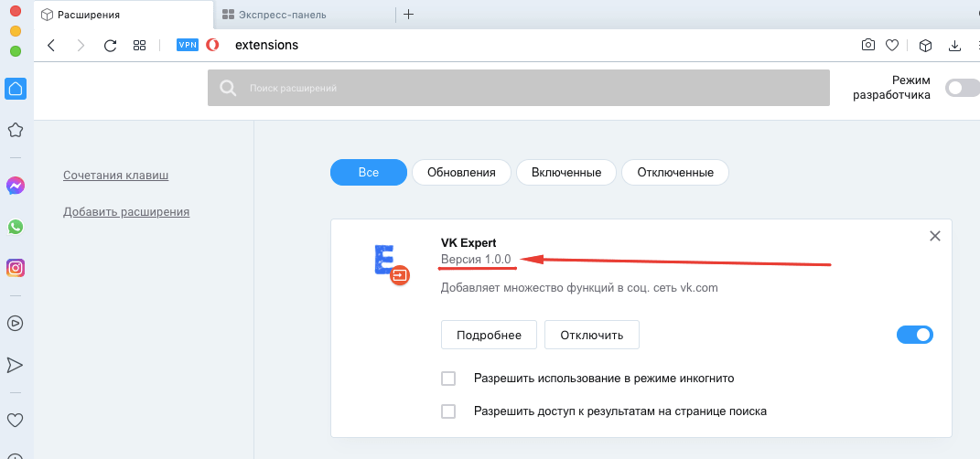Toggle developer mode switch
This screenshot has width=980, height=459.
pos(960,88)
